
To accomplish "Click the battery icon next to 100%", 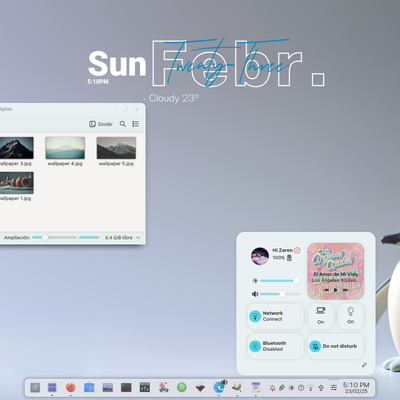I will tap(289, 258).
